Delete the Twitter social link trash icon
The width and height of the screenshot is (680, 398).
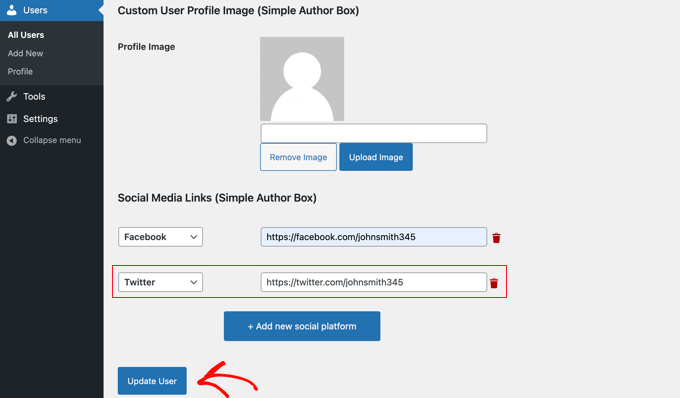point(494,283)
